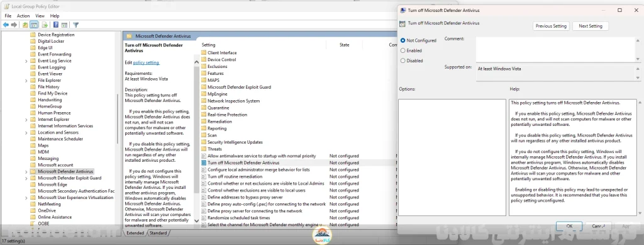This screenshot has width=644, height=245.
Task: Expand Microsoft User Experience Virtualization node
Action: [26, 198]
